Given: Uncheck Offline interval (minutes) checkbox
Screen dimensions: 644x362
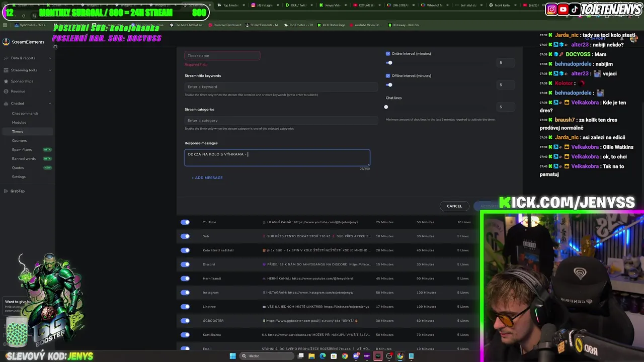Looking at the screenshot, I should pyautogui.click(x=388, y=75).
